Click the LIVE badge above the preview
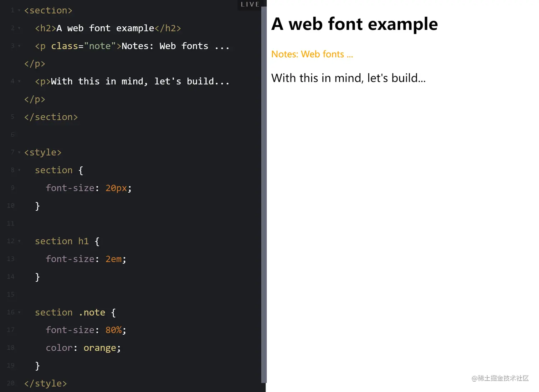This screenshot has height=392, width=539. (250, 5)
